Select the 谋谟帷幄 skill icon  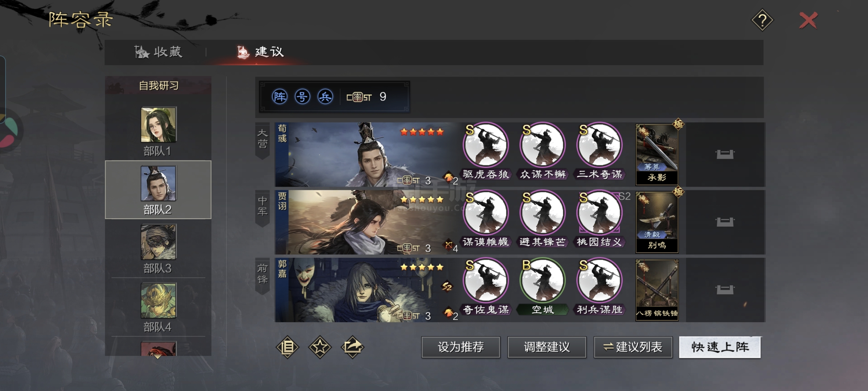pyautogui.click(x=485, y=213)
